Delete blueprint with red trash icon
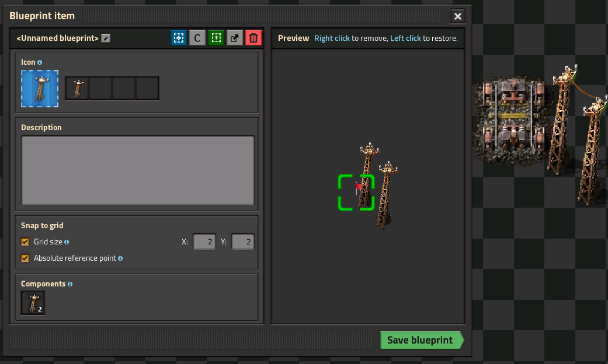 pyautogui.click(x=253, y=38)
